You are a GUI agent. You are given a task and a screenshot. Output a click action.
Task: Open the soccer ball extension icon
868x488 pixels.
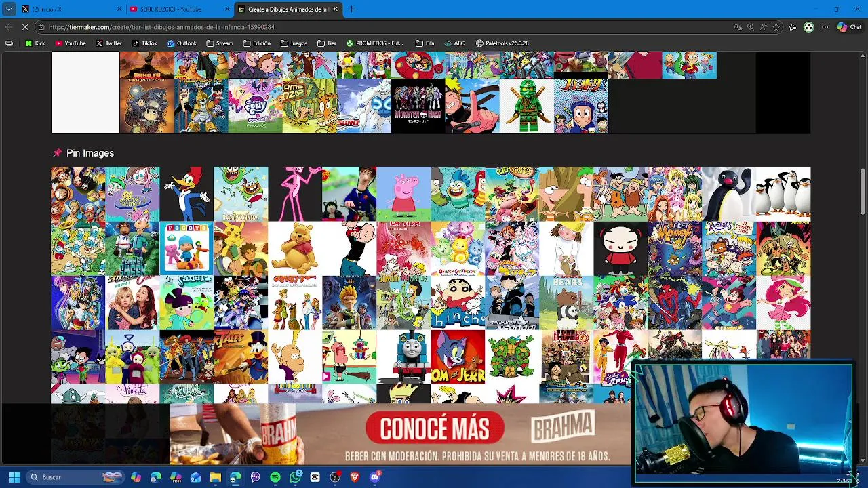(808, 27)
